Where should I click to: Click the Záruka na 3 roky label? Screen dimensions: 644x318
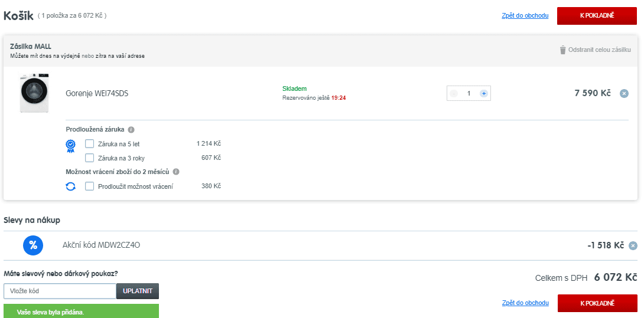[121, 158]
